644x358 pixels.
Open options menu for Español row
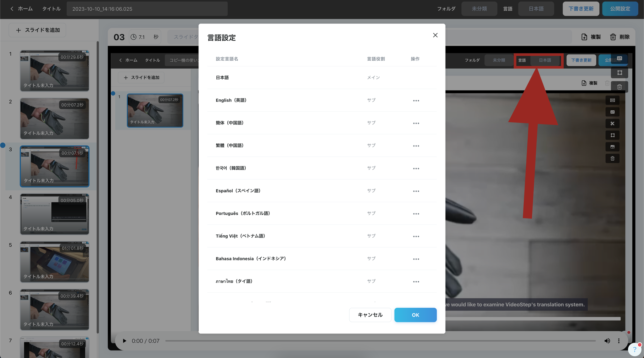(416, 191)
